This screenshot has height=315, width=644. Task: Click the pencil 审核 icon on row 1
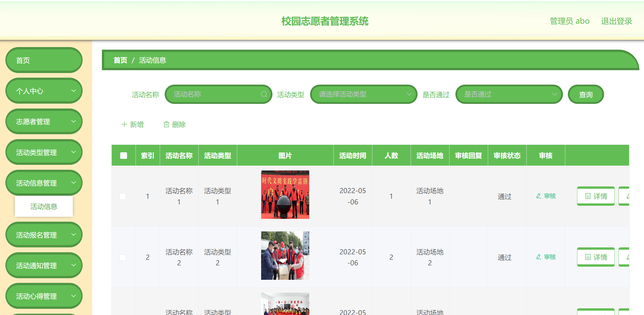coord(538,196)
